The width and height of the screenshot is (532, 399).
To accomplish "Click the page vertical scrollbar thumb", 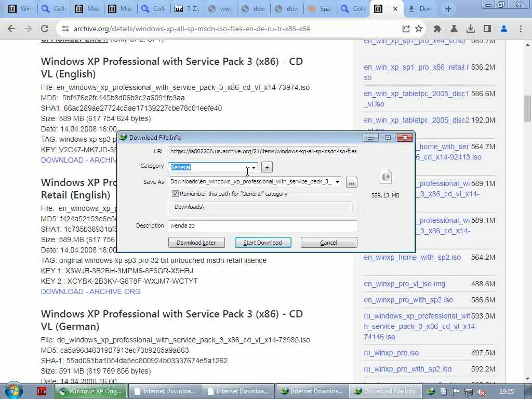I will [527, 108].
